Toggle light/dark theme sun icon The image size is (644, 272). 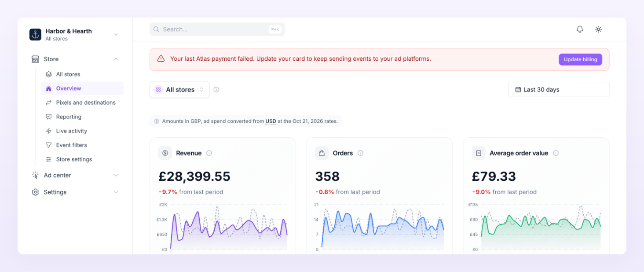598,29
